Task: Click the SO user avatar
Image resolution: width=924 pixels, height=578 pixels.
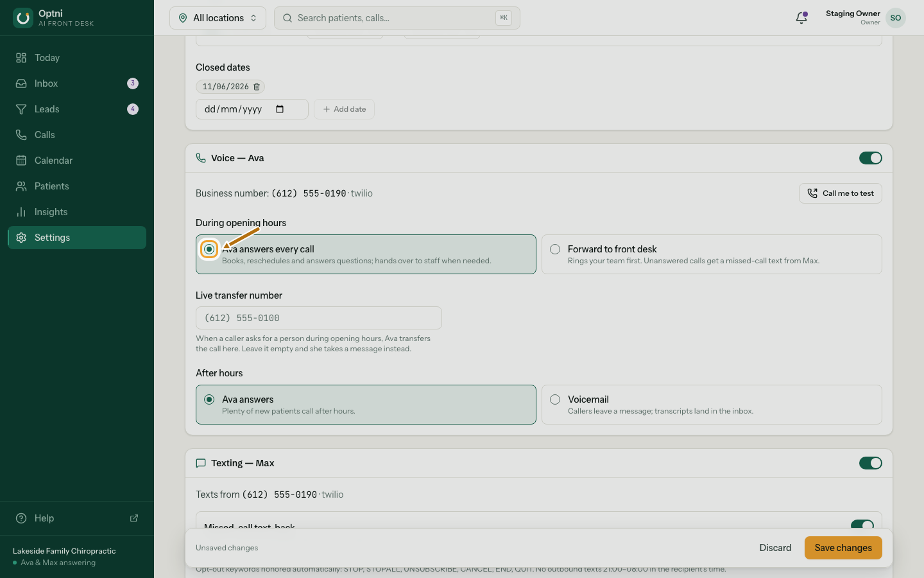Action: 896,18
